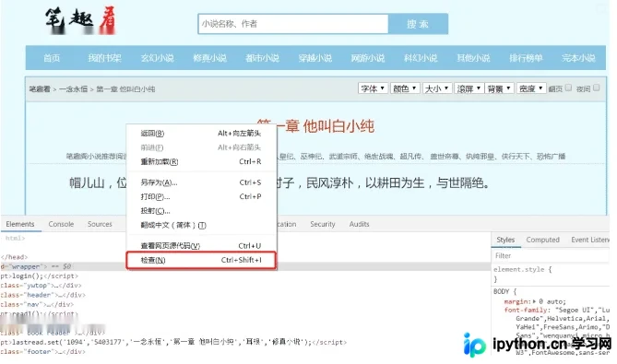The image size is (617, 364).
Task: Open 首页 in the navigation bar
Action: coord(52,58)
